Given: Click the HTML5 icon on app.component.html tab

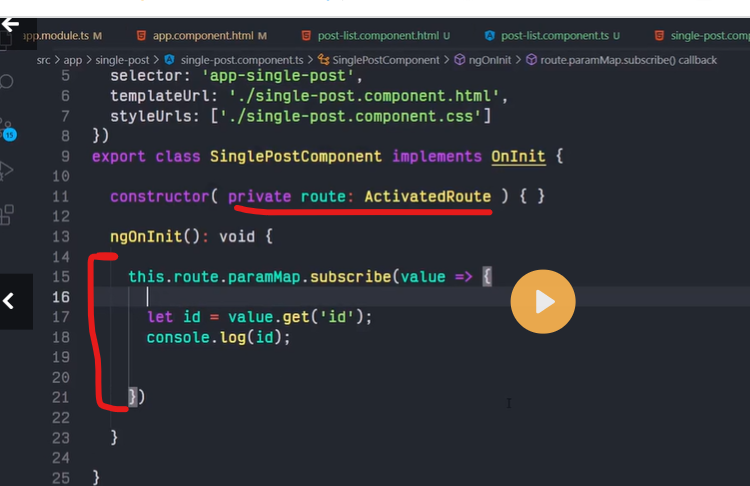Looking at the screenshot, I should [141, 36].
